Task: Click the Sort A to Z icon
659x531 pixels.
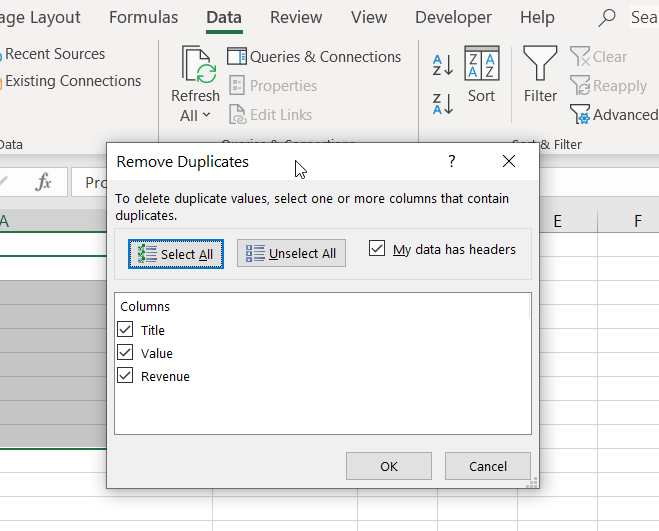Action: click(442, 66)
